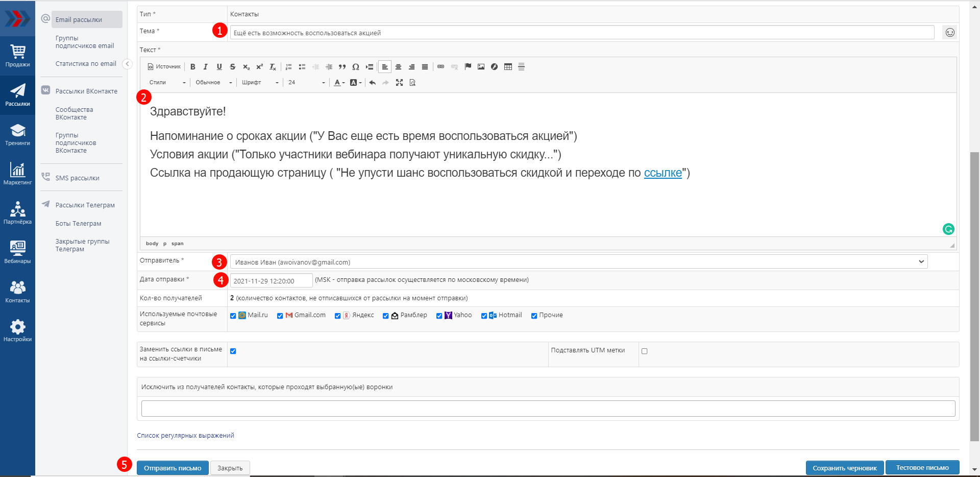Open SMS рассылки in the side menu
The image size is (980, 477).
click(77, 178)
